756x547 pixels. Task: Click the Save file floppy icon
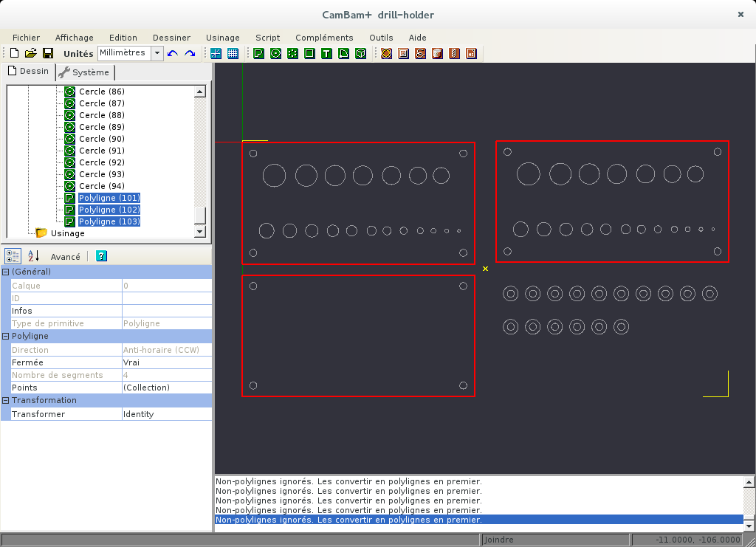[x=48, y=53]
